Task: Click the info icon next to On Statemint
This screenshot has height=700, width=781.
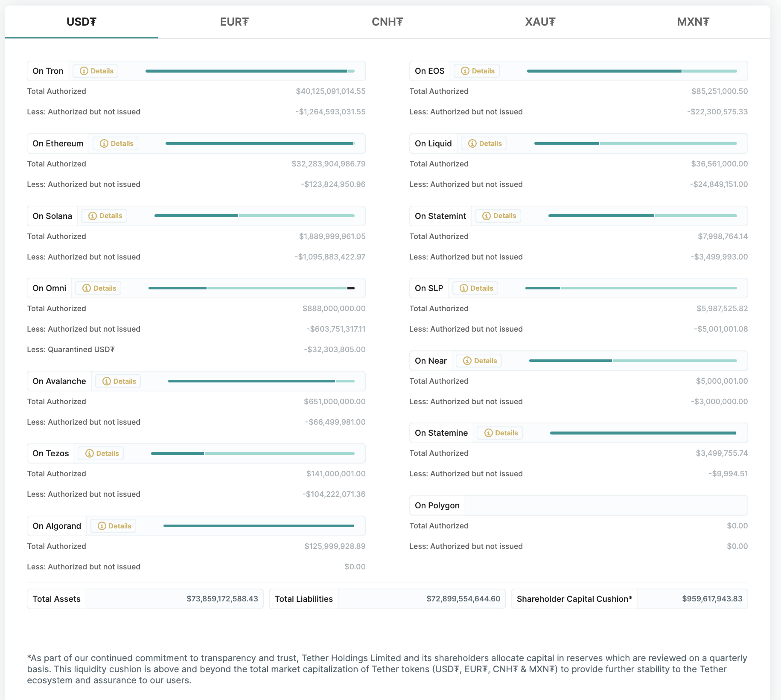Action: [x=487, y=216]
